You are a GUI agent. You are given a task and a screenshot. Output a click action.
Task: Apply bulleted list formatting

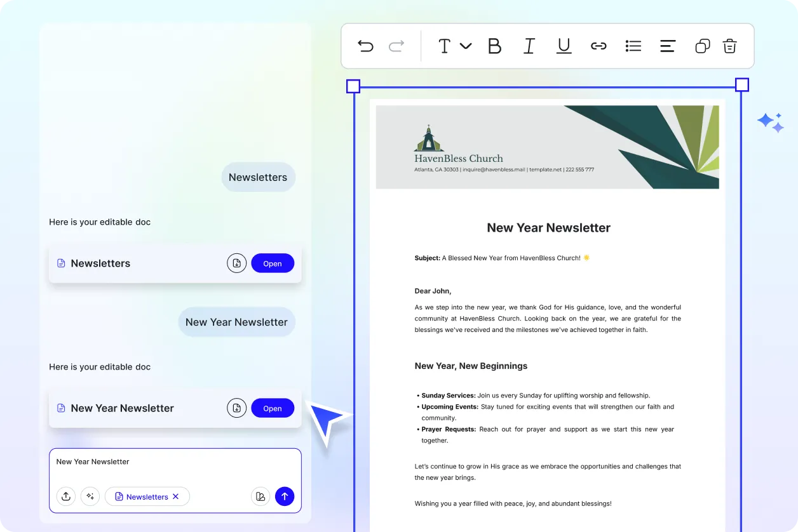coord(633,46)
